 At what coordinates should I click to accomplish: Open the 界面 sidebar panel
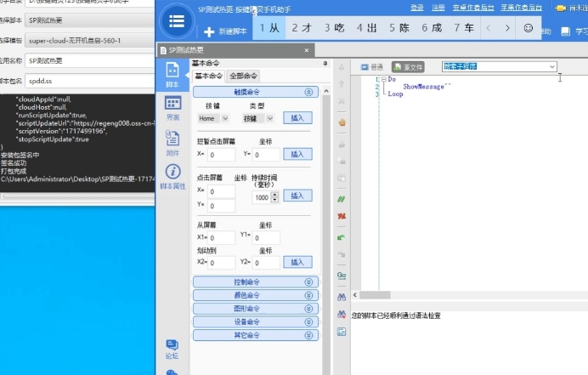pos(172,108)
